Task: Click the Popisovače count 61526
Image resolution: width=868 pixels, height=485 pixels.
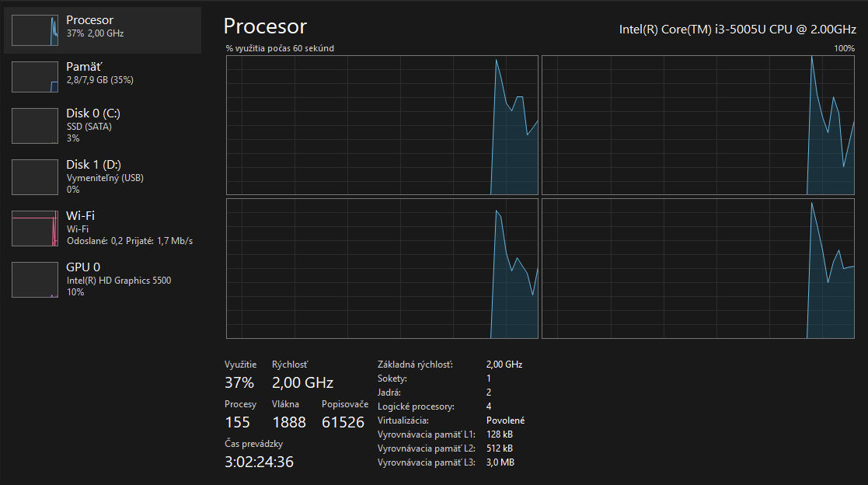Action: click(x=343, y=422)
